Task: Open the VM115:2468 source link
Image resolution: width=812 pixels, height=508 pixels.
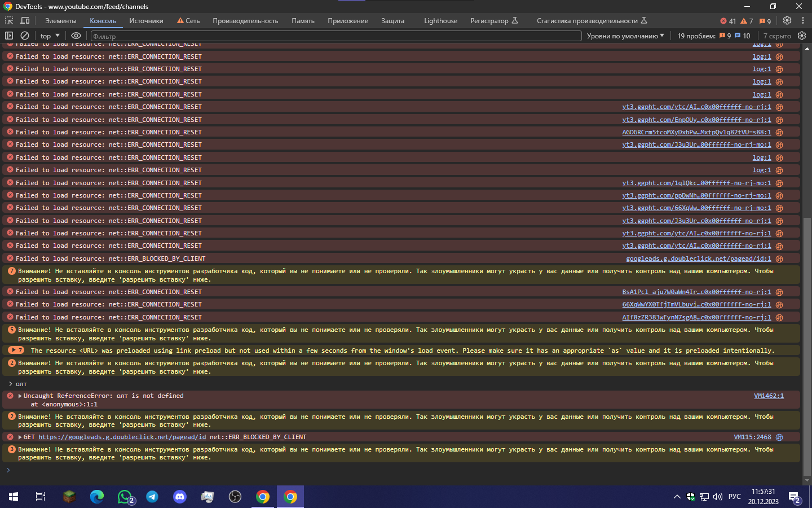Action: click(752, 437)
